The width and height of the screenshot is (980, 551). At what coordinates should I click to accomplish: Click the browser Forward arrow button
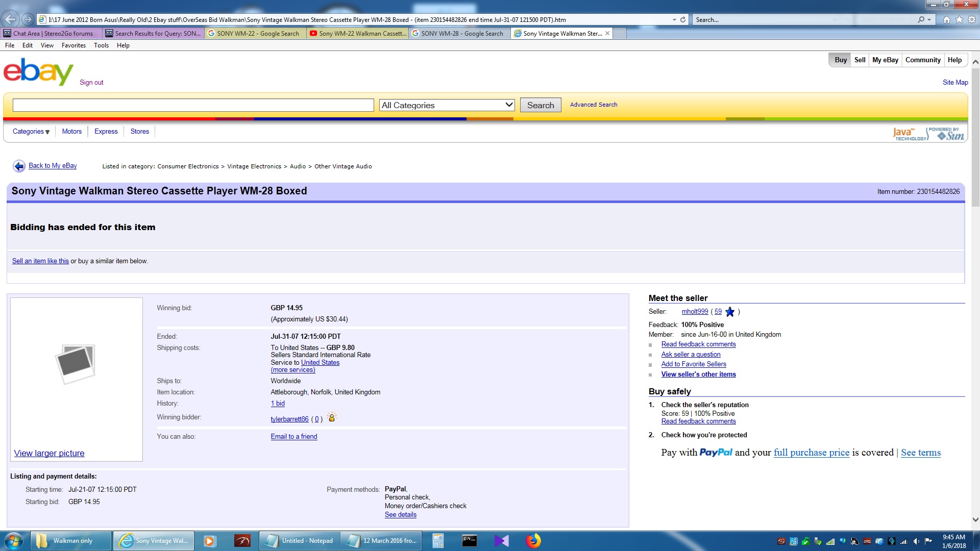click(28, 20)
